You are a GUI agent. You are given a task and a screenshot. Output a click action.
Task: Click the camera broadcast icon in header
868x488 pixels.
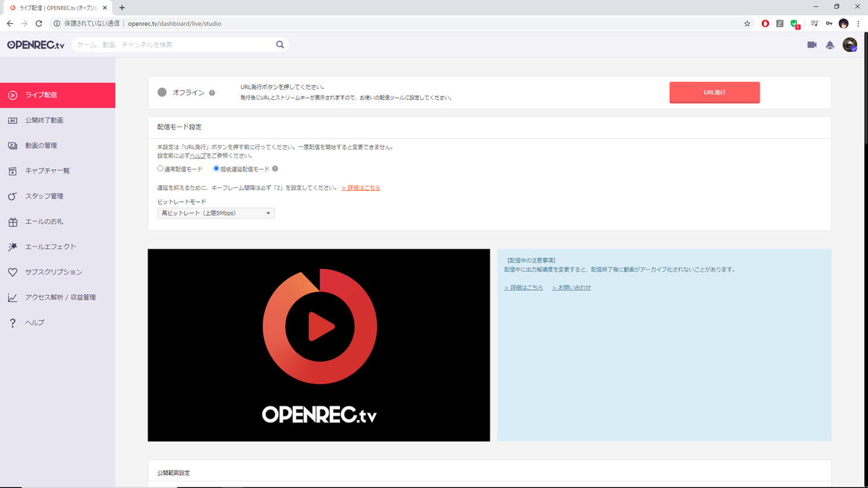click(812, 45)
